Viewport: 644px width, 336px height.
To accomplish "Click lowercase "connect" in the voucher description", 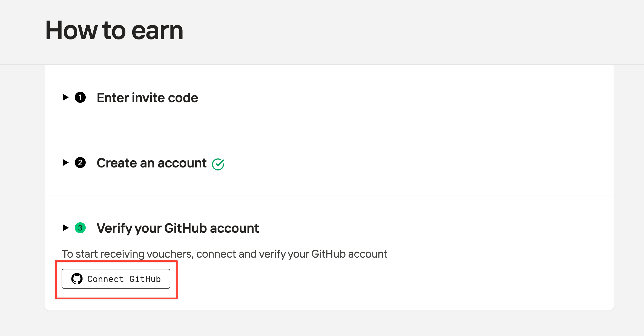I will [216, 254].
